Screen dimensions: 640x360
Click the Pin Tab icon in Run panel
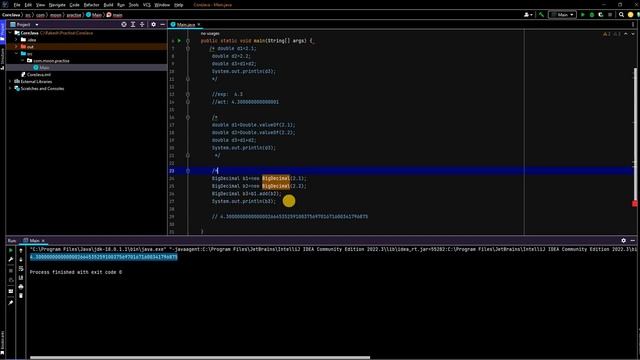click(x=11, y=302)
